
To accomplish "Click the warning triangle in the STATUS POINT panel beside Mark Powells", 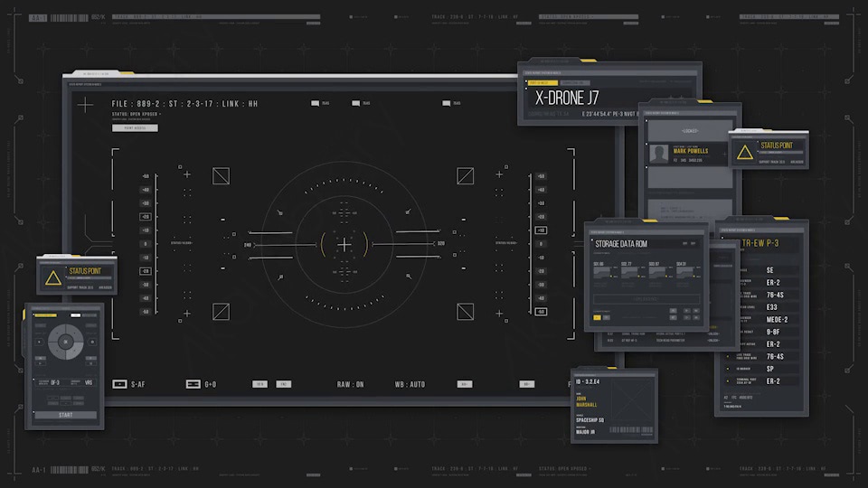I will pos(744,152).
